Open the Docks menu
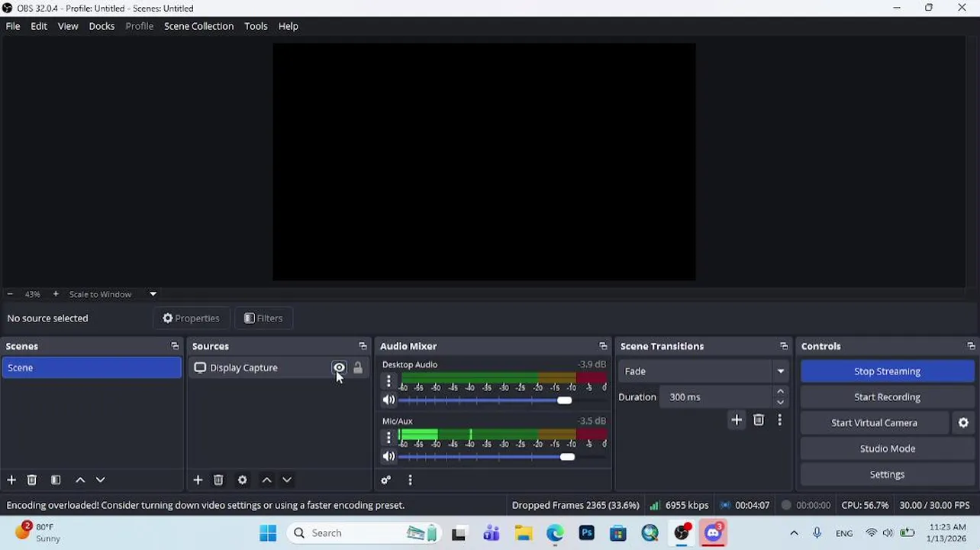Image resolution: width=980 pixels, height=550 pixels. tap(102, 26)
